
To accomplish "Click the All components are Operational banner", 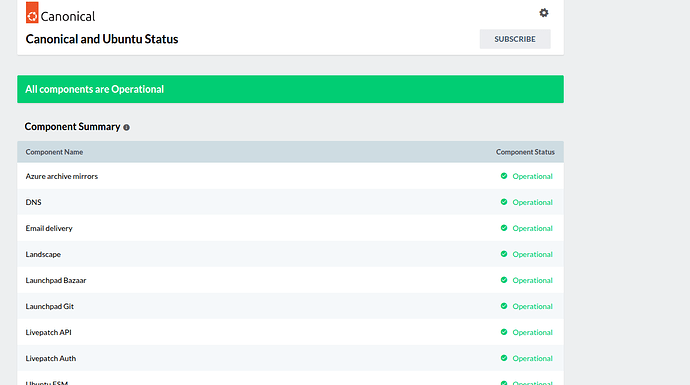I will 290,89.
